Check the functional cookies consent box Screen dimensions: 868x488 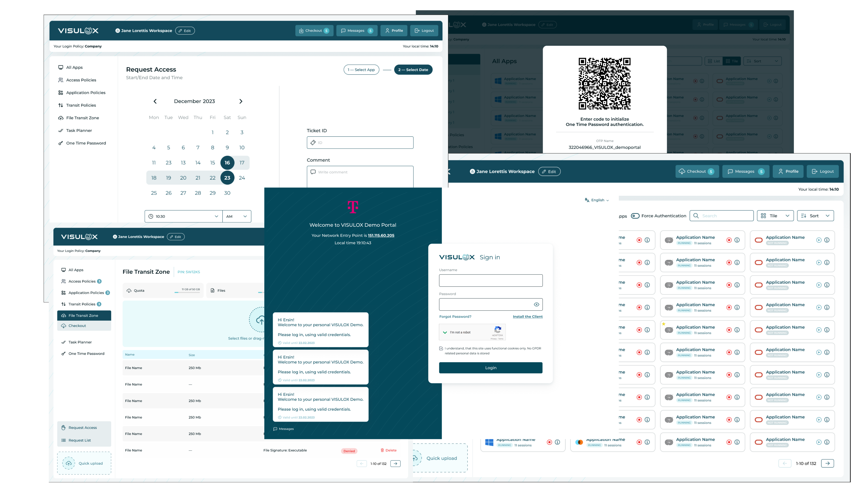point(441,349)
